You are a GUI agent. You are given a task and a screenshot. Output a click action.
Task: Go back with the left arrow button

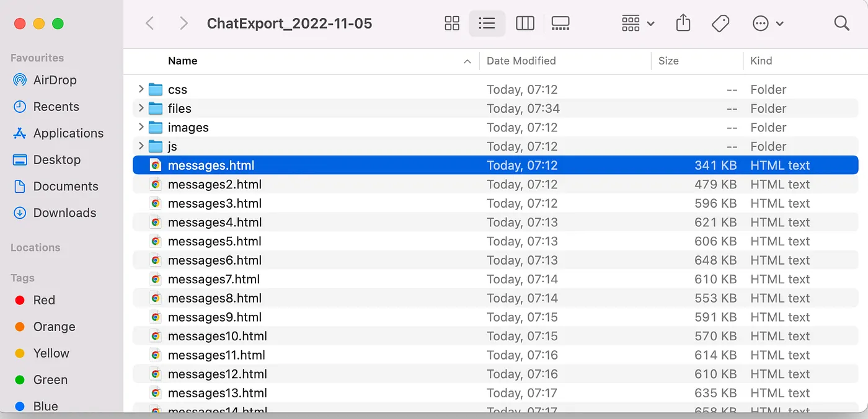click(149, 24)
